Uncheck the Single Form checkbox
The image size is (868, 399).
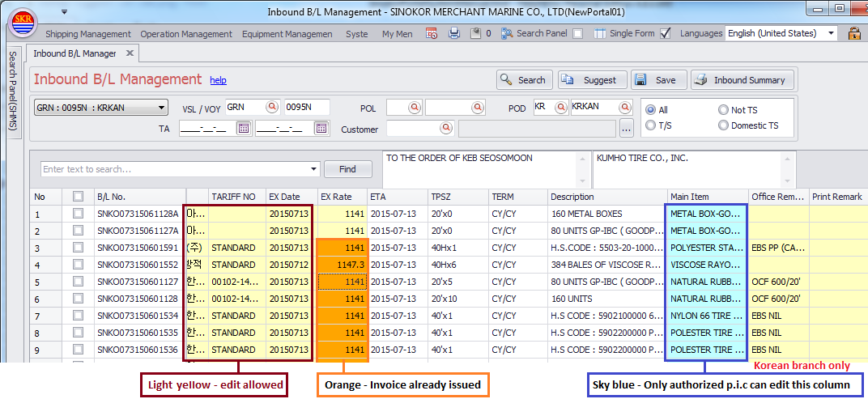(666, 34)
